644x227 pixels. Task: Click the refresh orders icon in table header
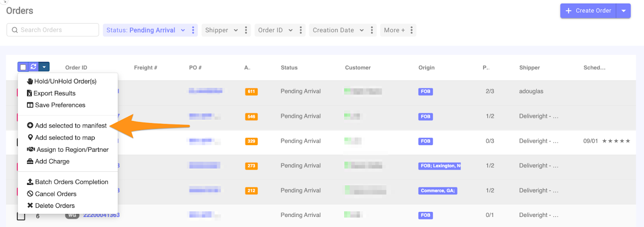tap(33, 67)
